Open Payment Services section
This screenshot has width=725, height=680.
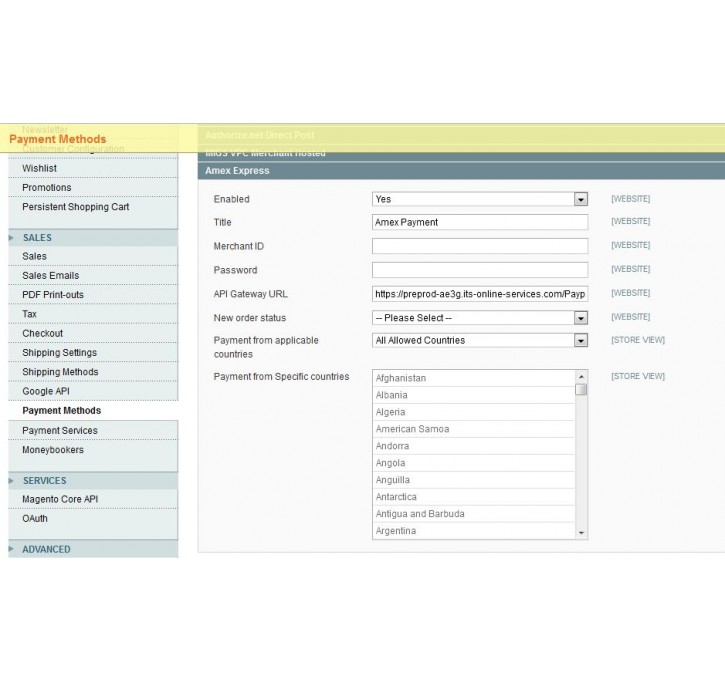(92, 430)
